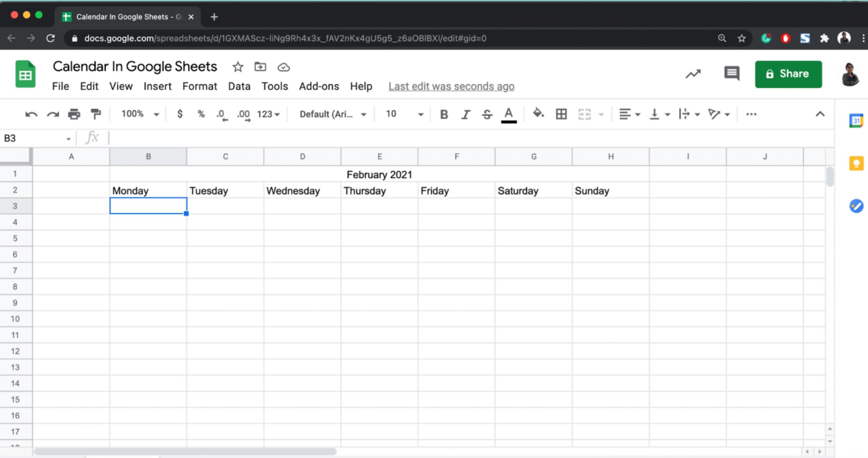Toggle strikethrough formatting
Screen dimensions: 868x458
(488, 114)
